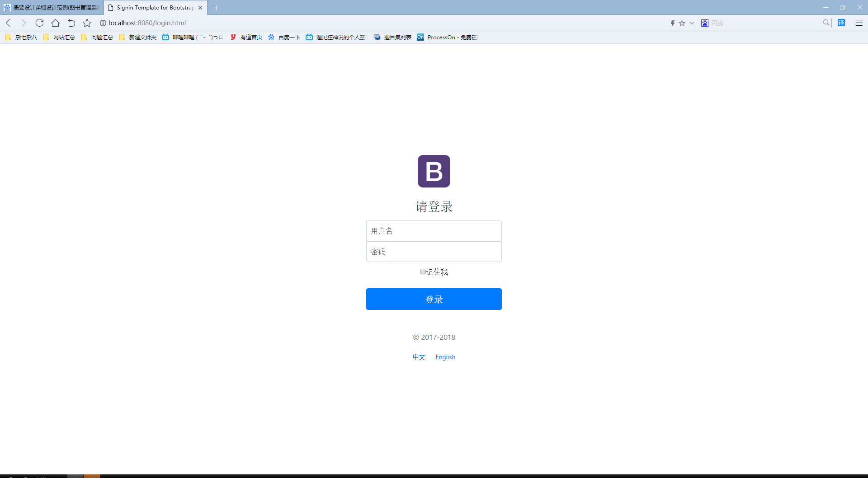The width and height of the screenshot is (868, 478).
Task: Open the 遇见狂神说的个人空间 bookmark
Action: (x=336, y=37)
